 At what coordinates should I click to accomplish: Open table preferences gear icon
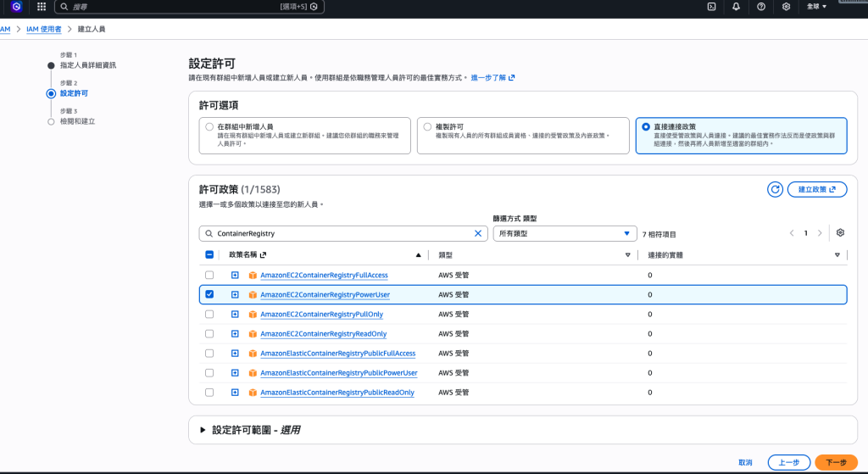[840, 232]
